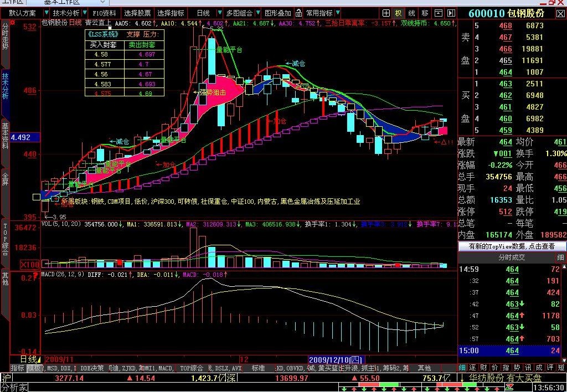Close the 600010 包钢股份 quote panel

pos(560,13)
